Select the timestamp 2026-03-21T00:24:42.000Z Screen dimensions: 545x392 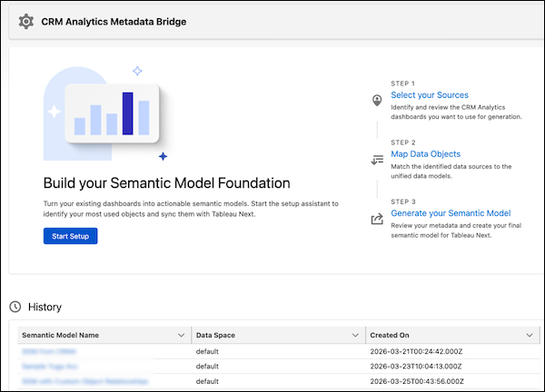pyautogui.click(x=416, y=351)
